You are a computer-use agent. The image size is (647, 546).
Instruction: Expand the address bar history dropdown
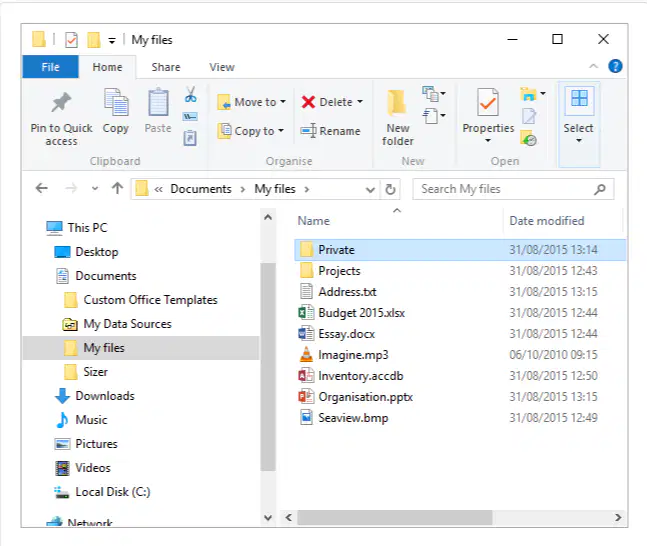tap(370, 189)
